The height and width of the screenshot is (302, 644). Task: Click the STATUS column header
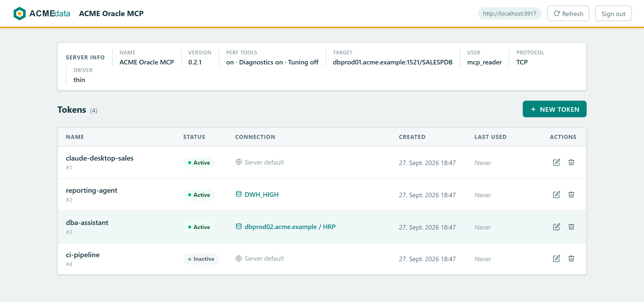point(194,137)
